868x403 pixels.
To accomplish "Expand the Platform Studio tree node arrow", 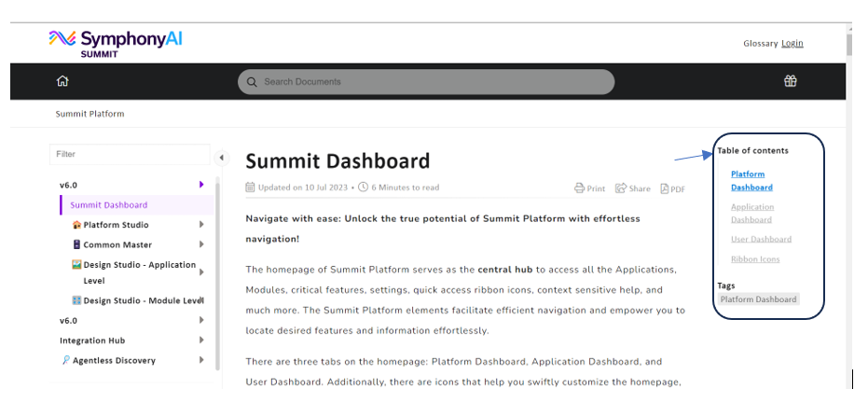I will [201, 225].
